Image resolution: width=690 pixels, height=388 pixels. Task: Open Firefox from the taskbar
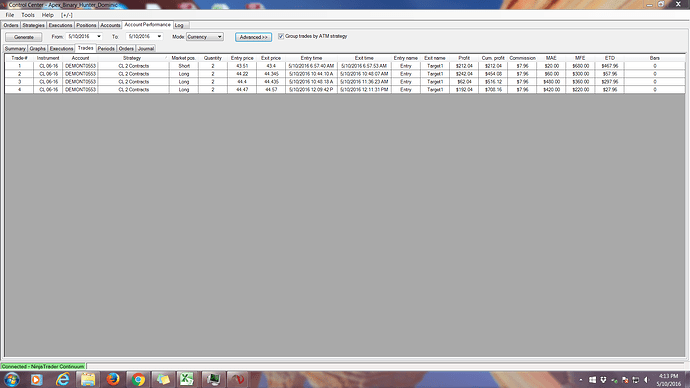coord(113,379)
